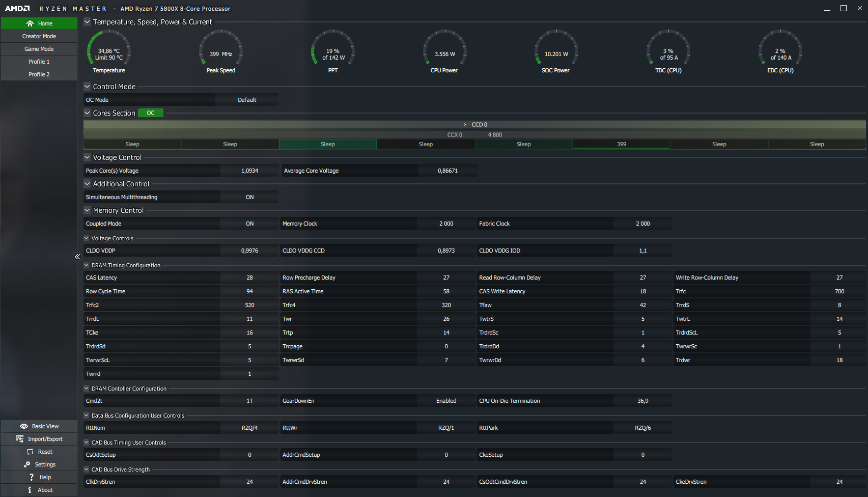Open Help from sidebar label
This screenshot has height=497, width=868.
45,477
